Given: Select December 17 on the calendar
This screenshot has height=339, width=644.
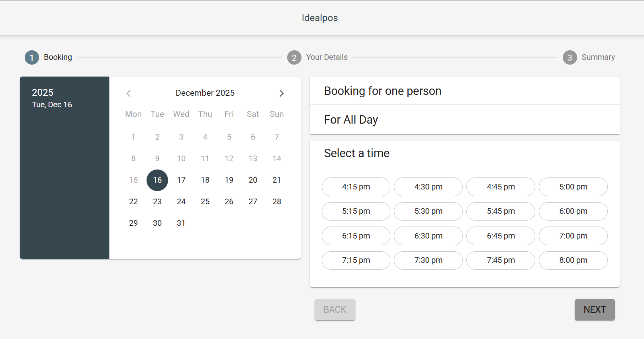Looking at the screenshot, I should pyautogui.click(x=181, y=180).
